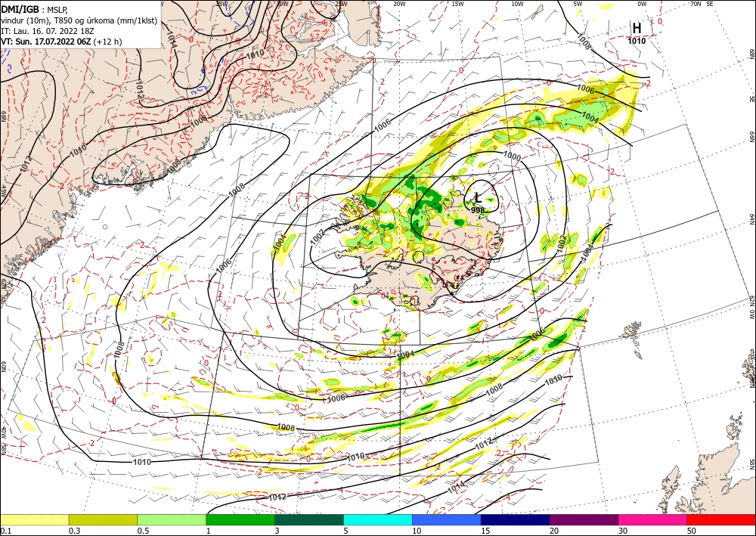
Task: Click the olive 0.3–0.5 legend swatch
Action: [103, 519]
